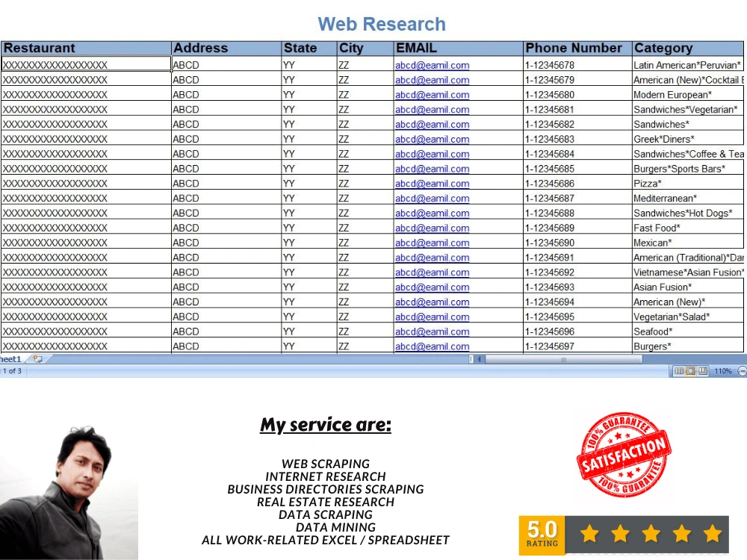The height and width of the screenshot is (560, 747).
Task: Select the State column header cell
Action: 309,48
